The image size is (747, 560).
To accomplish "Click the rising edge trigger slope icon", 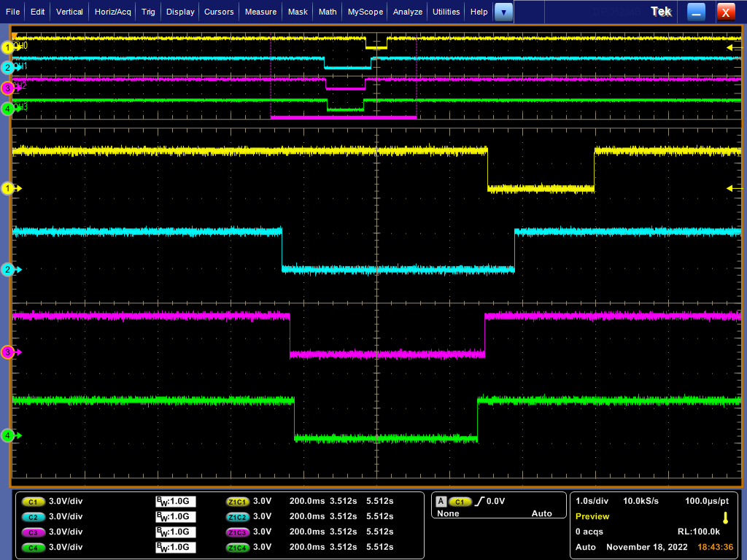I will (x=479, y=501).
